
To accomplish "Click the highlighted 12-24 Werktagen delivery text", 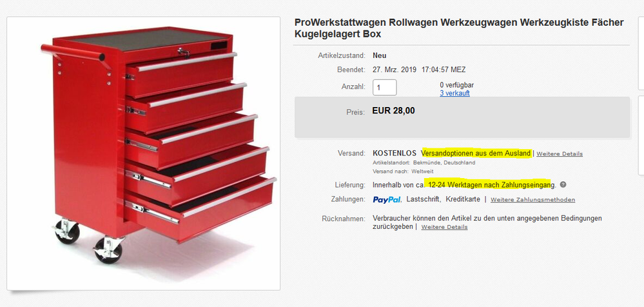I will click(x=490, y=185).
